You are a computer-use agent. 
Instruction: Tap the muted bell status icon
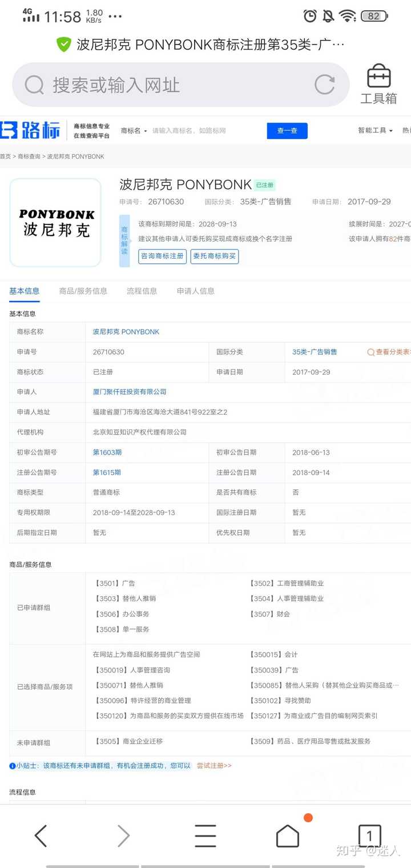click(328, 16)
